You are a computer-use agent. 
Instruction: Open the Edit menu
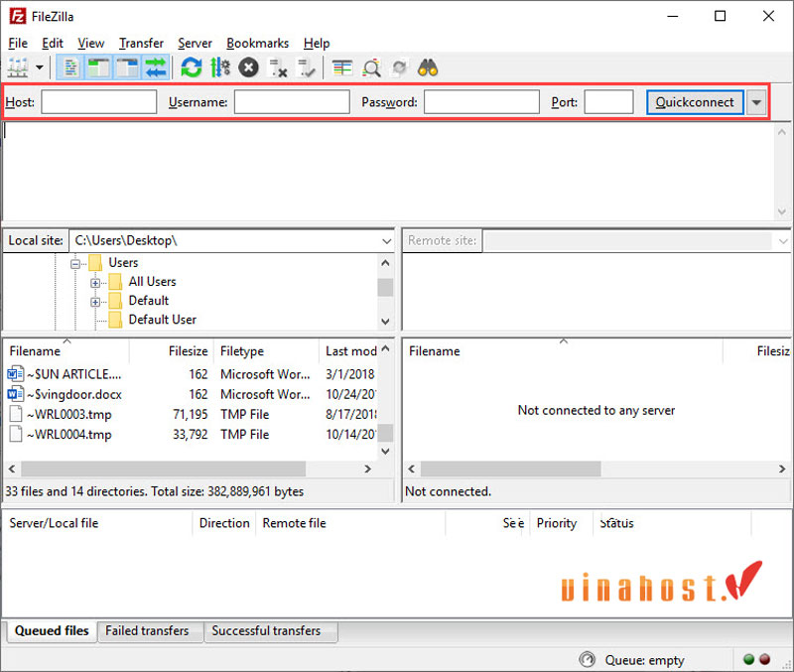click(x=53, y=44)
